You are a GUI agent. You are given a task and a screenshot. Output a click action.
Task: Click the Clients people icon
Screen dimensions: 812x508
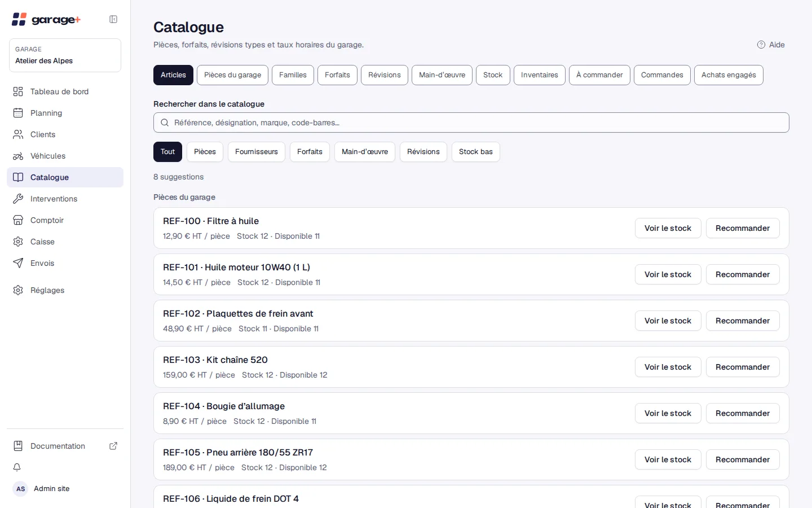(18, 134)
